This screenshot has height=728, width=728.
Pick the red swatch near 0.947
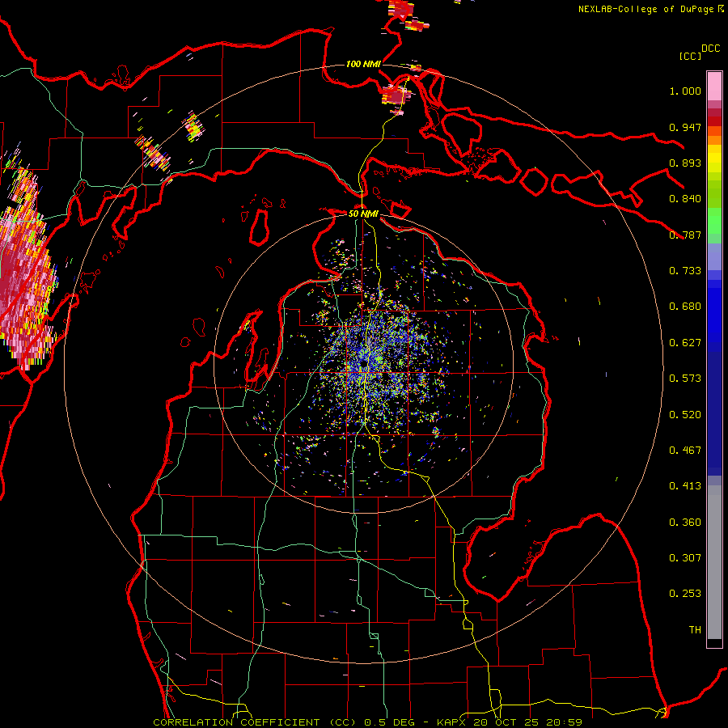point(714,121)
